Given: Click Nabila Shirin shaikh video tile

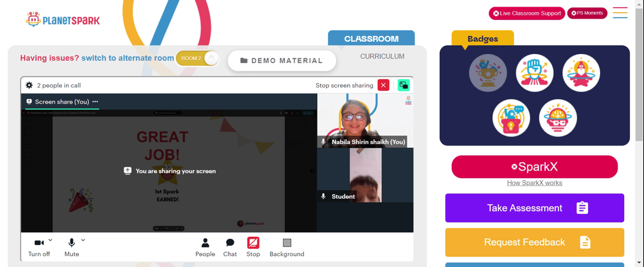Looking at the screenshot, I should [366, 120].
